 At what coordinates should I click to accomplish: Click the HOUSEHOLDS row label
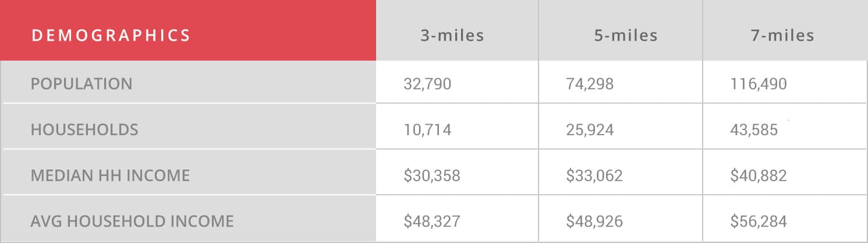click(x=84, y=129)
